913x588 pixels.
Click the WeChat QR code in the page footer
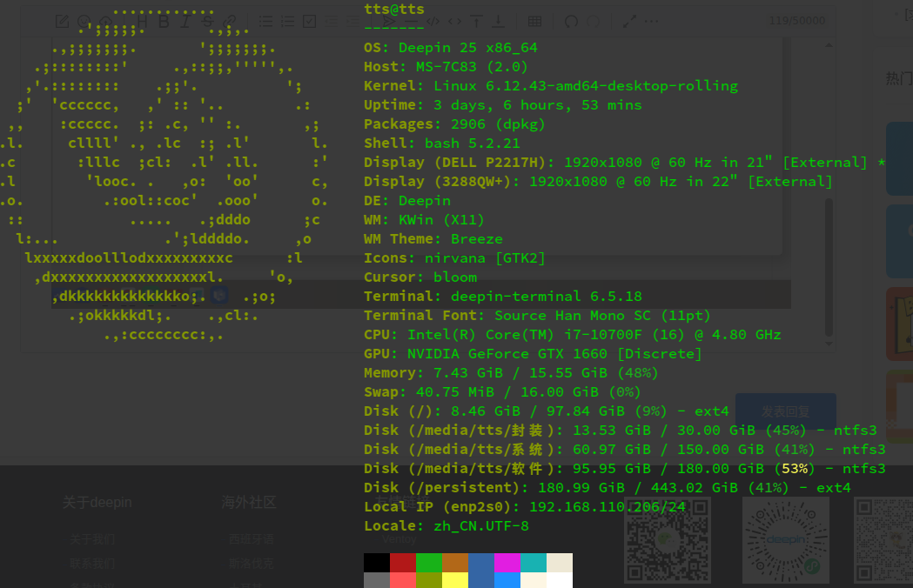click(668, 540)
